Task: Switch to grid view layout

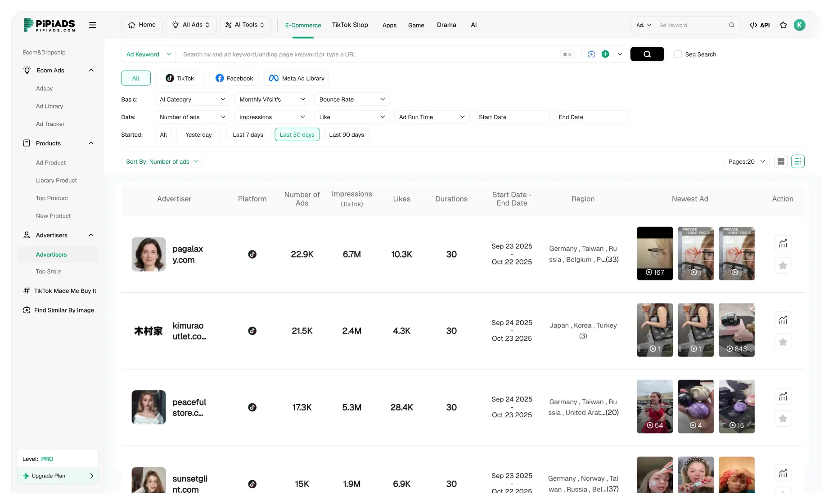Action: (781, 161)
